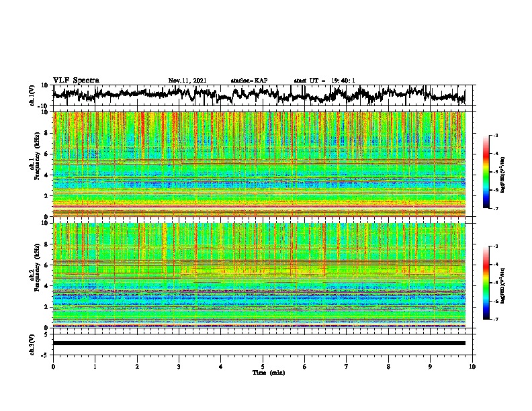This screenshot has height=411, width=532.
Task: Click the "start UT = 19:40: 1" header text
Action: click(x=324, y=81)
